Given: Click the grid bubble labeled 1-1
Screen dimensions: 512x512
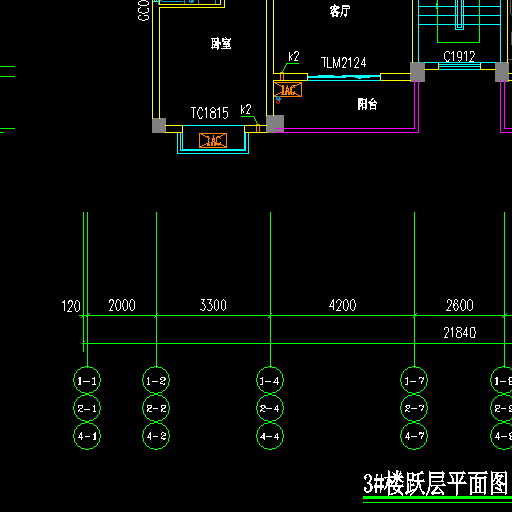Looking at the screenshot, I should click(x=87, y=380).
